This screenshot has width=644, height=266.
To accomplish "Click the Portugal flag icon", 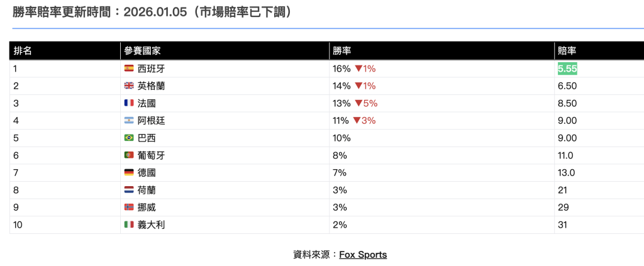I will (129, 155).
